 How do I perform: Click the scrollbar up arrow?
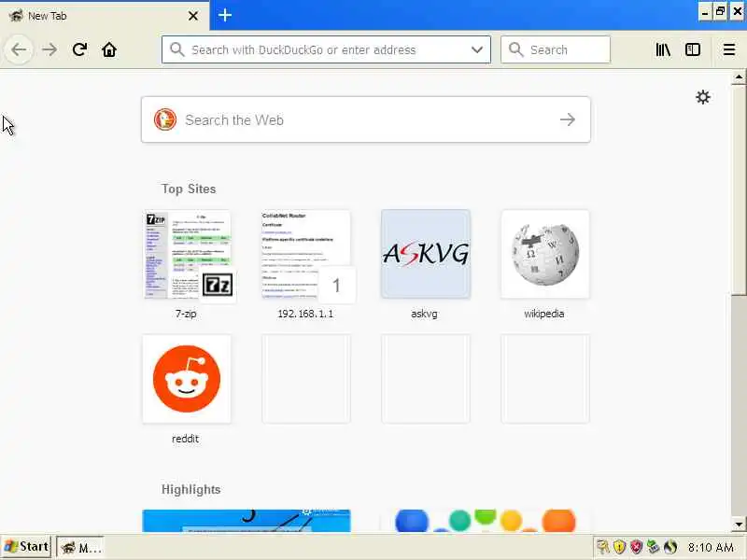(x=739, y=77)
